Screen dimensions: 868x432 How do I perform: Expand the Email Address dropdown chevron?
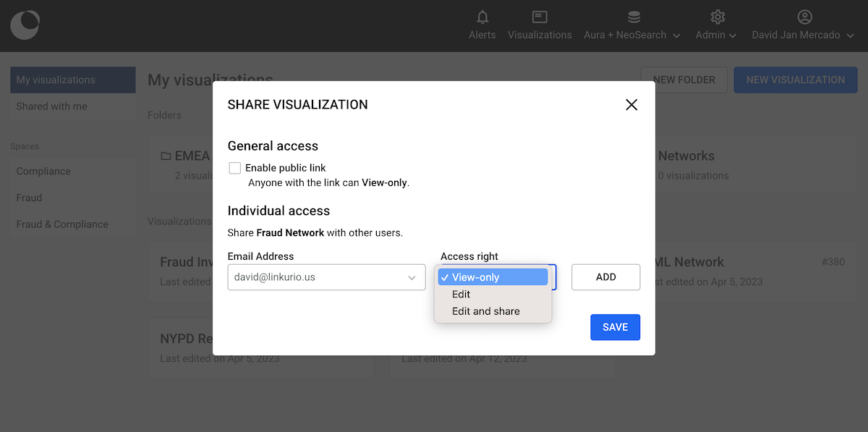(412, 277)
